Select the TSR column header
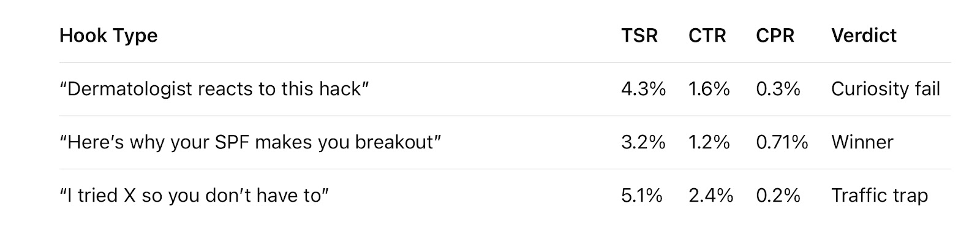The image size is (980, 244). click(x=639, y=36)
